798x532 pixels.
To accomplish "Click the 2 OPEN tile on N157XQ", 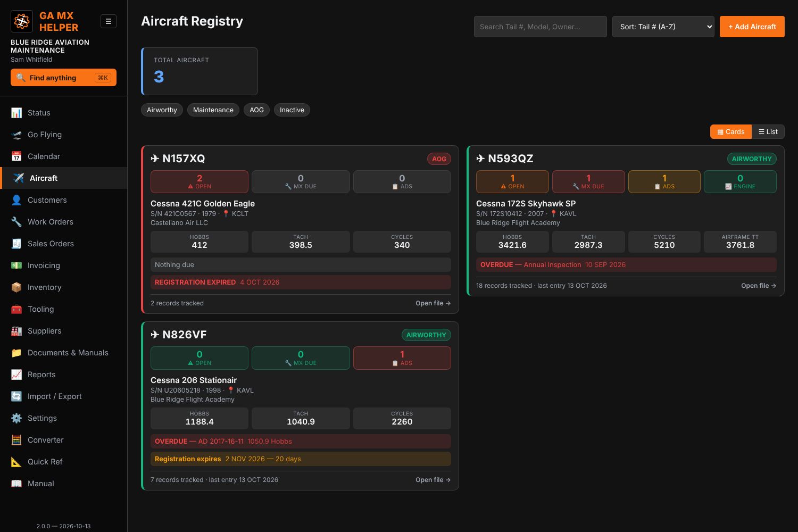I will click(x=199, y=181).
